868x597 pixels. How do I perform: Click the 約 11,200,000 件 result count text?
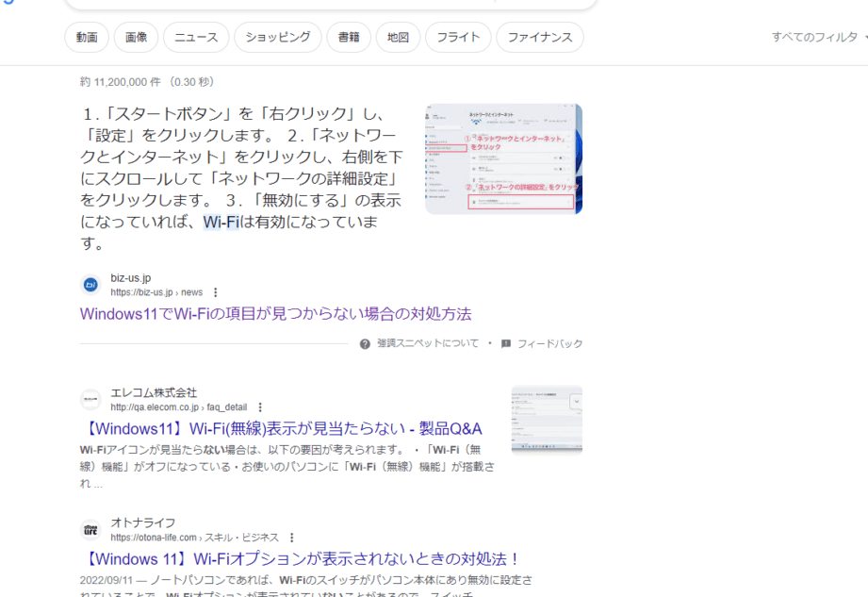121,82
